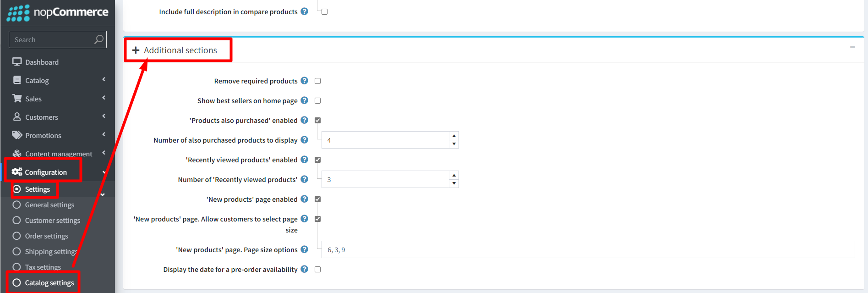Open Customer settings in sidebar

(52, 221)
